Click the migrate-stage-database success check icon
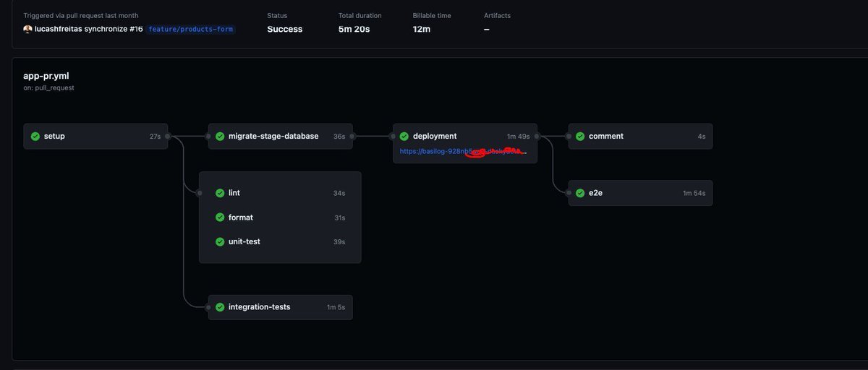The image size is (868, 370). [x=219, y=136]
